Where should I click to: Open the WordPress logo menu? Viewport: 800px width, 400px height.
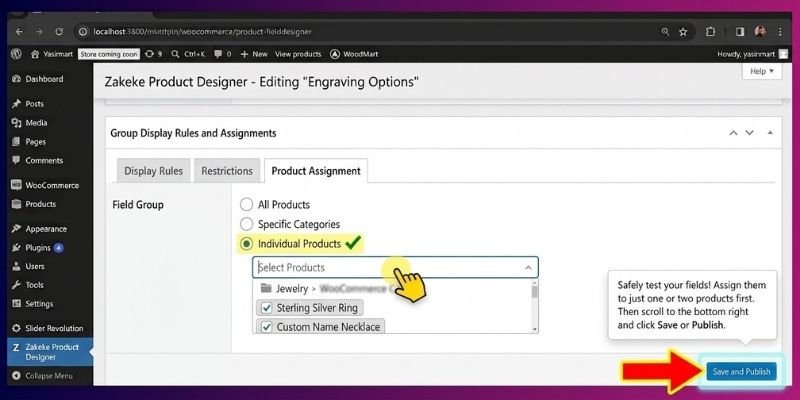tap(16, 54)
